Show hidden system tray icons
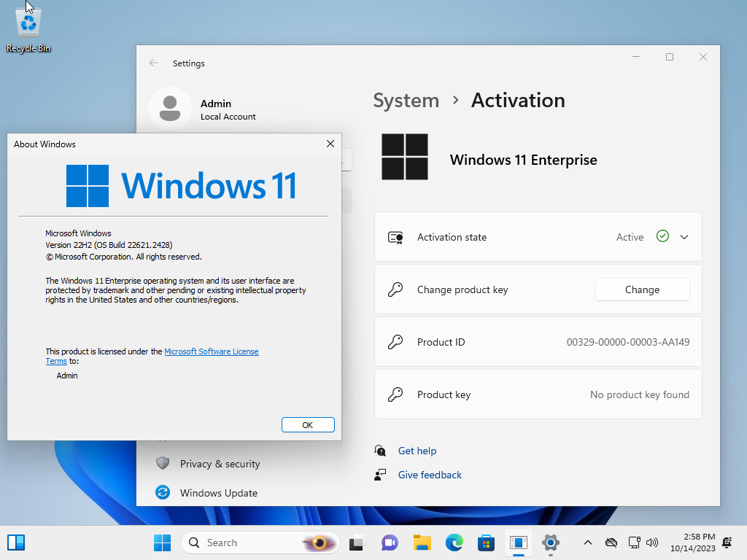 588,542
